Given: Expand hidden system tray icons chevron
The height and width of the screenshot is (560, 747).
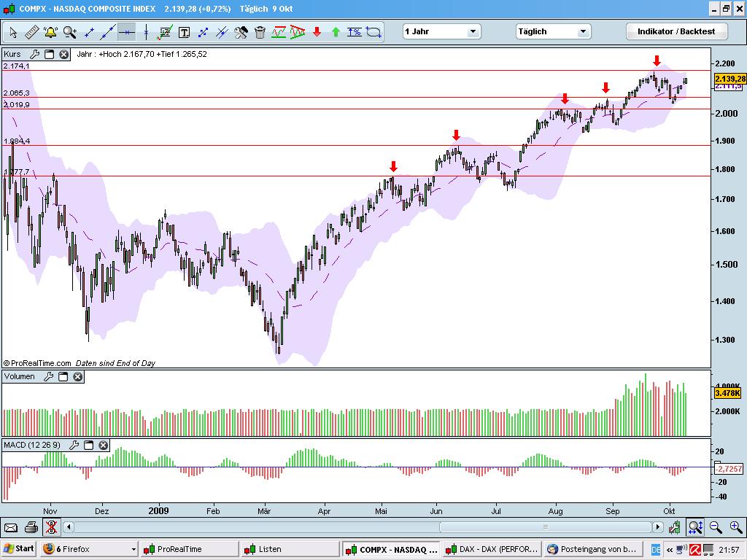Looking at the screenshot, I should pos(669,550).
